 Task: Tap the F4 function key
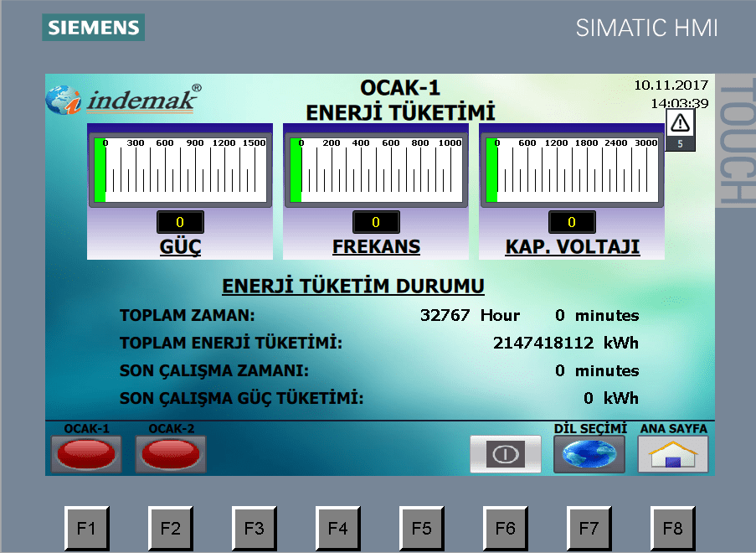coord(338,529)
